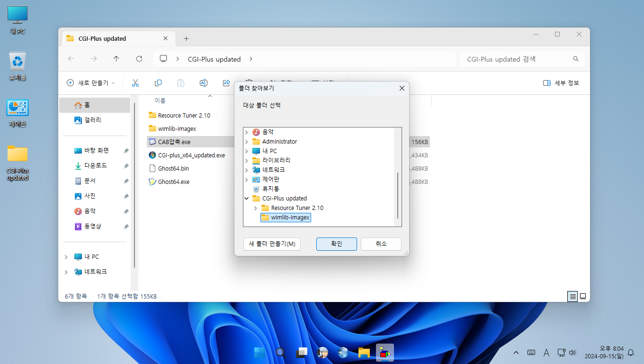Expand 라이브러리 node in folder dialog
The height and width of the screenshot is (364, 644).
(247, 161)
